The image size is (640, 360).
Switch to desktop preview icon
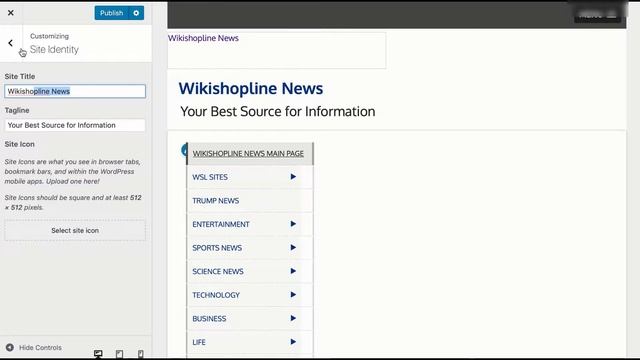click(x=98, y=353)
